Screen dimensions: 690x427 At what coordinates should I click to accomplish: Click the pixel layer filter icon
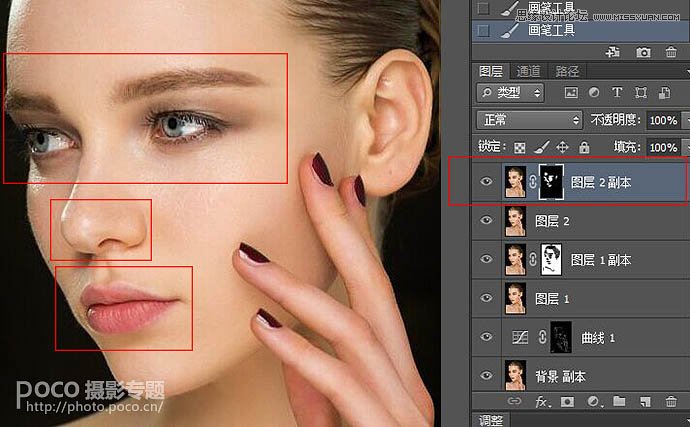point(571,93)
